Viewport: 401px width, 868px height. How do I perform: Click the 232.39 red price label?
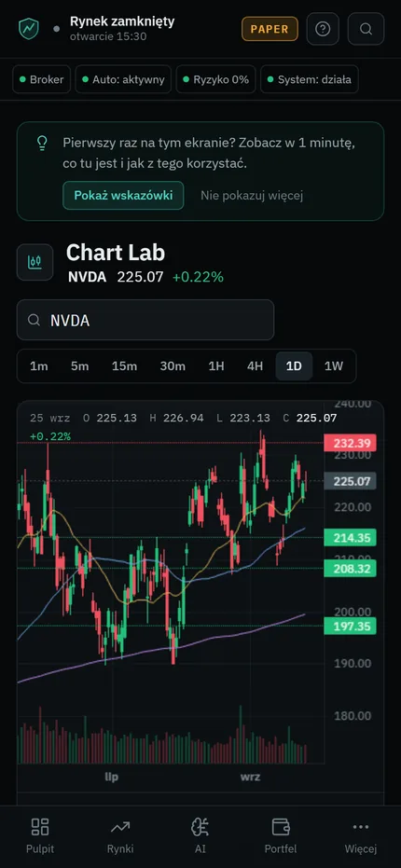point(350,443)
